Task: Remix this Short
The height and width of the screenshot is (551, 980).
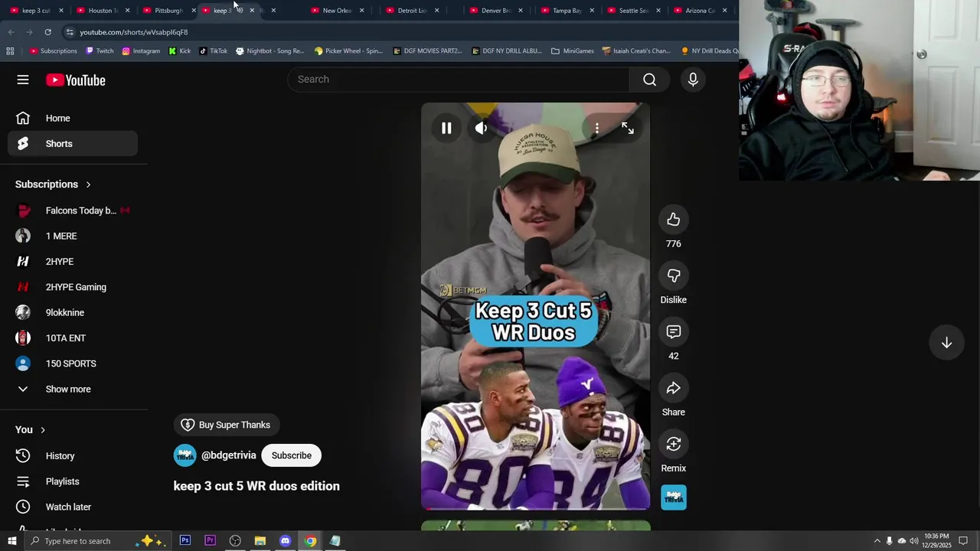Action: pyautogui.click(x=674, y=444)
